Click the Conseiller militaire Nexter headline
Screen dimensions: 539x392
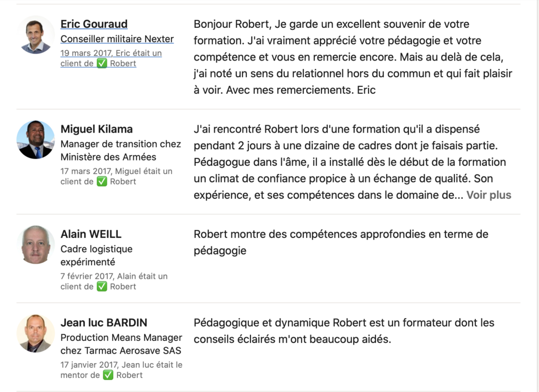click(117, 39)
